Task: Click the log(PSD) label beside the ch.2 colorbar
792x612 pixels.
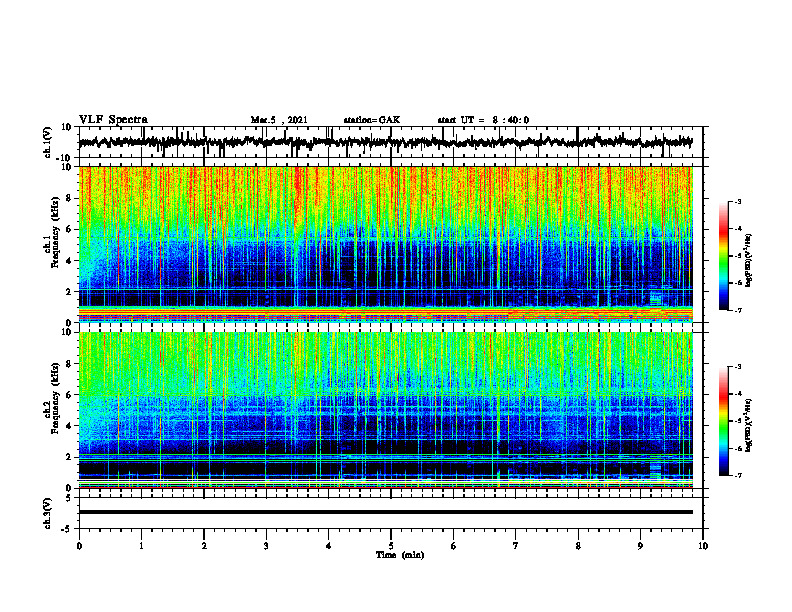Action: point(749,425)
